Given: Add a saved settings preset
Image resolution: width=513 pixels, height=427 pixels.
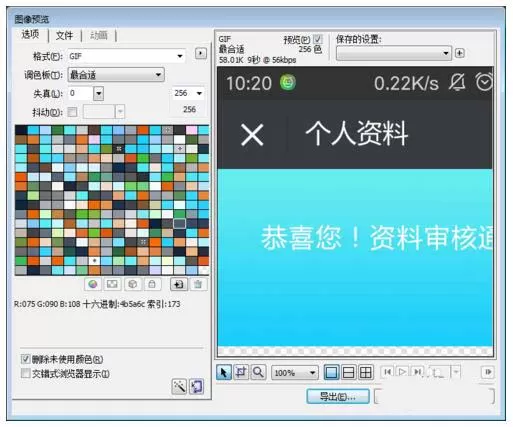Looking at the screenshot, I should [460, 53].
